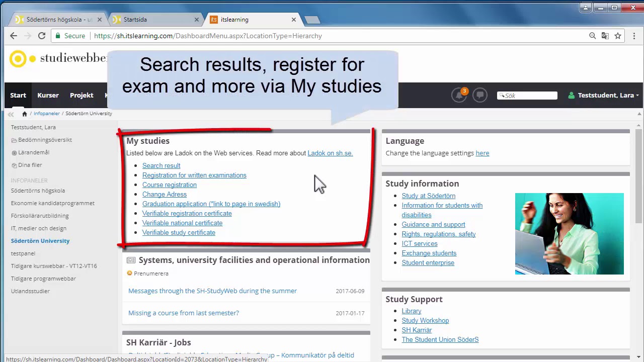The width and height of the screenshot is (644, 362).
Task: Open Student enterprise link
Action: click(x=428, y=262)
